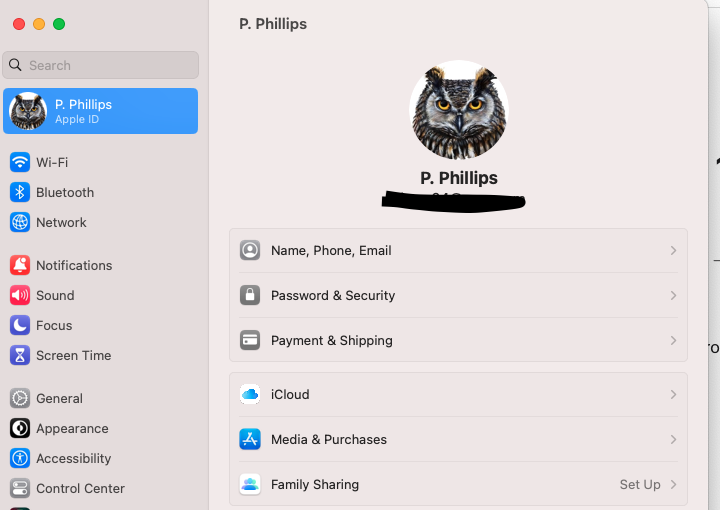The height and width of the screenshot is (510, 720).
Task: Open the Accessibility icon in sidebar
Action: [20, 458]
